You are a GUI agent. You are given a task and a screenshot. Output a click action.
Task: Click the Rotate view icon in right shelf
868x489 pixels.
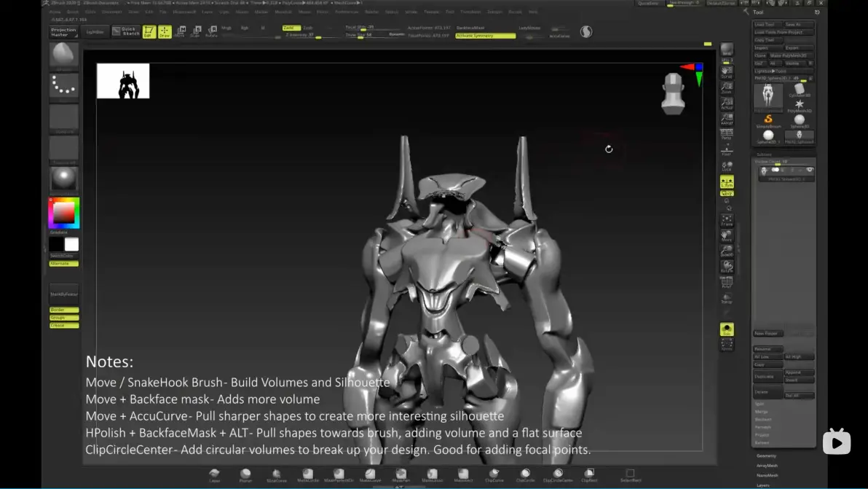(727, 267)
